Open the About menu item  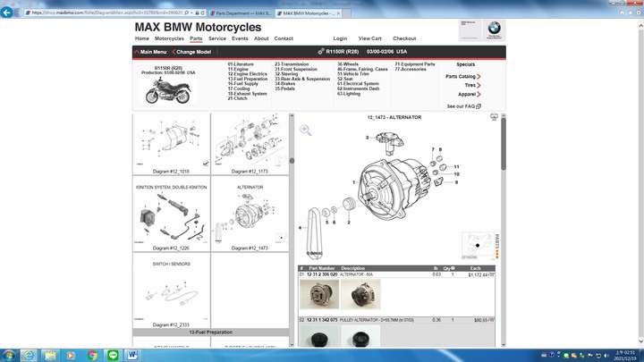point(261,38)
